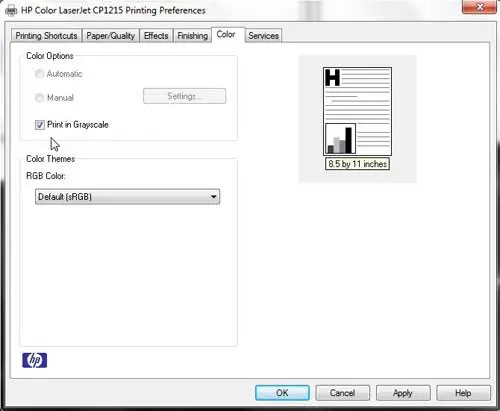
Task: Select the Automatic color radio button
Action: click(x=39, y=74)
